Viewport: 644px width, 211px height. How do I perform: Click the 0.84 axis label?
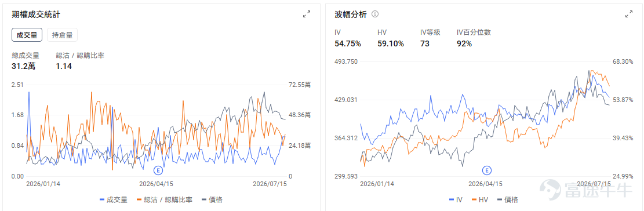point(18,145)
